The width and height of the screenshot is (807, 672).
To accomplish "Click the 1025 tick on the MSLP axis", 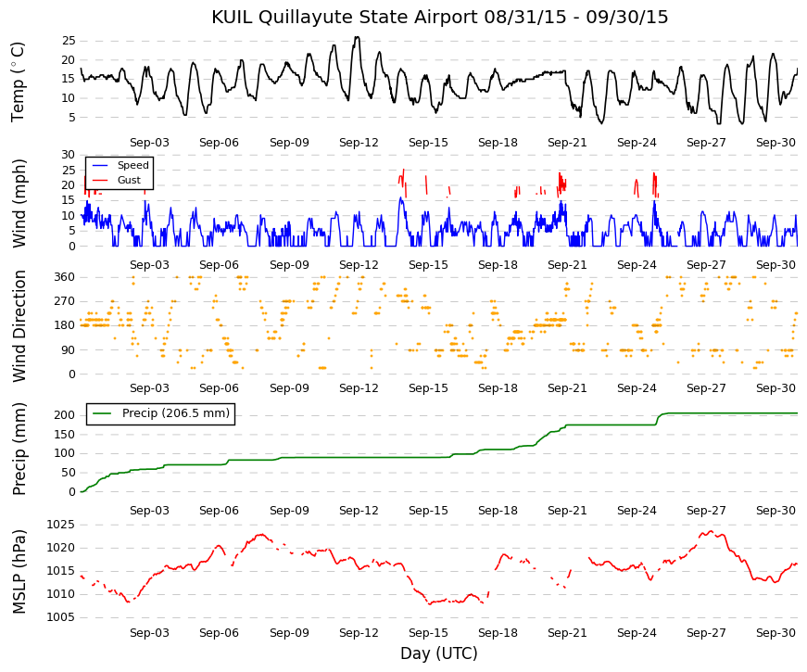I will [61, 525].
